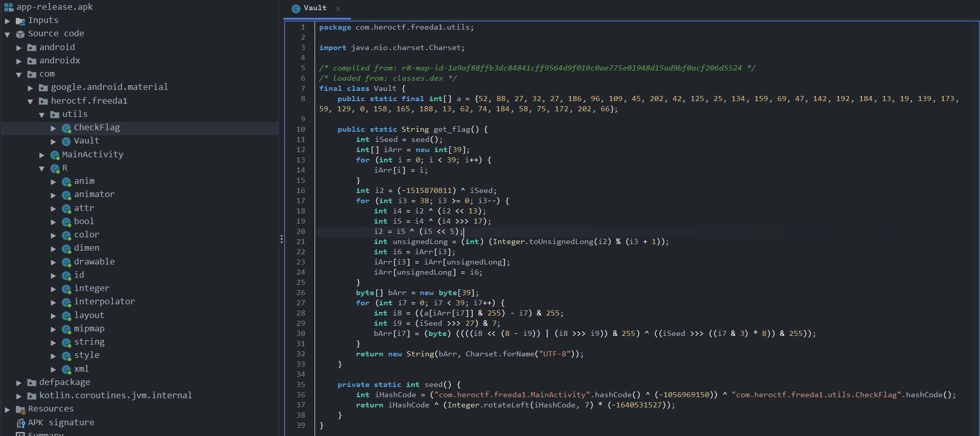Expand the android package
Viewport: 980px width, 436px height.
coord(19,47)
